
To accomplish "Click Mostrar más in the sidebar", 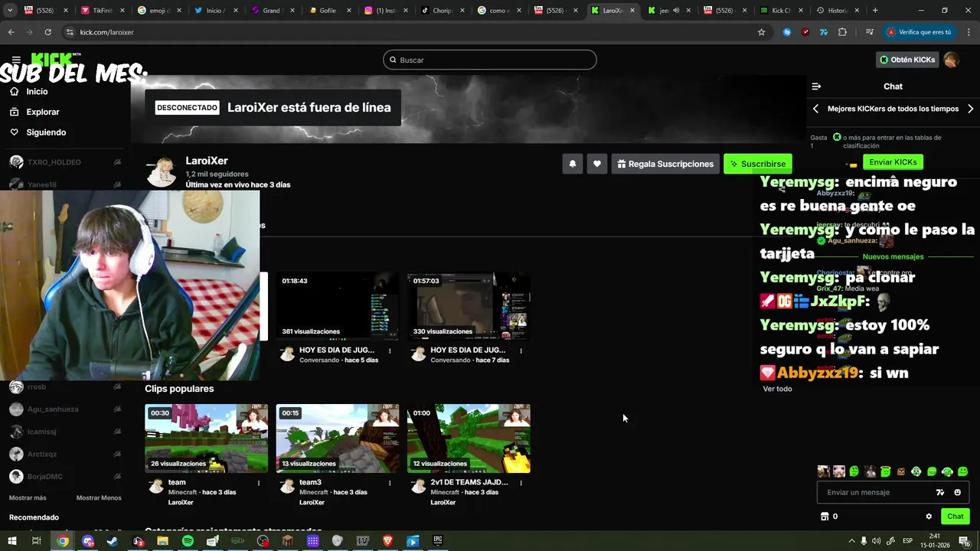I will click(28, 498).
